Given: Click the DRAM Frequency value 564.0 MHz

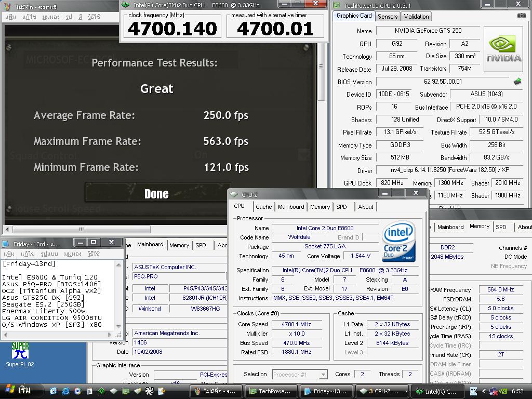Looking at the screenshot, I should coord(500,289).
